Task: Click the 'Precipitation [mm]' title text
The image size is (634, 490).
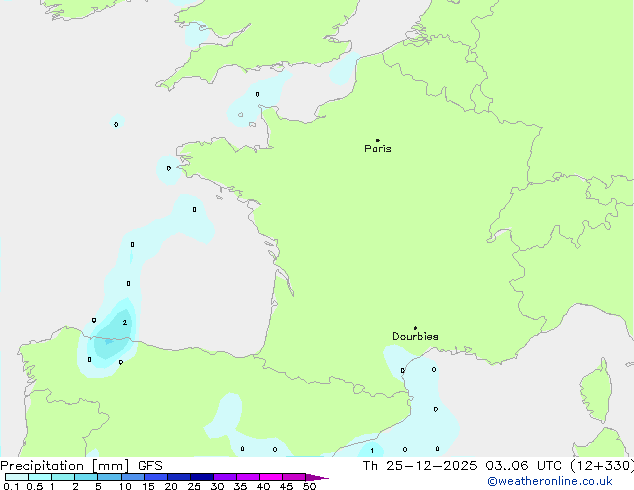Action: [x=65, y=466]
